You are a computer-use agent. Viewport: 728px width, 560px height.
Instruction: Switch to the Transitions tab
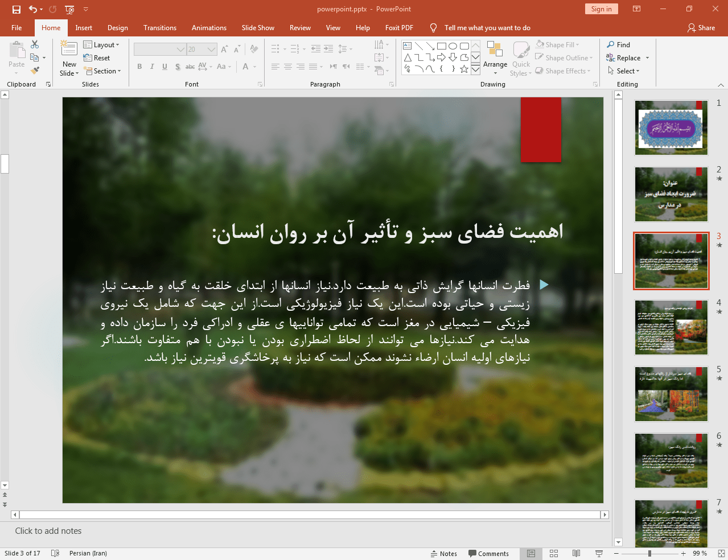(160, 27)
